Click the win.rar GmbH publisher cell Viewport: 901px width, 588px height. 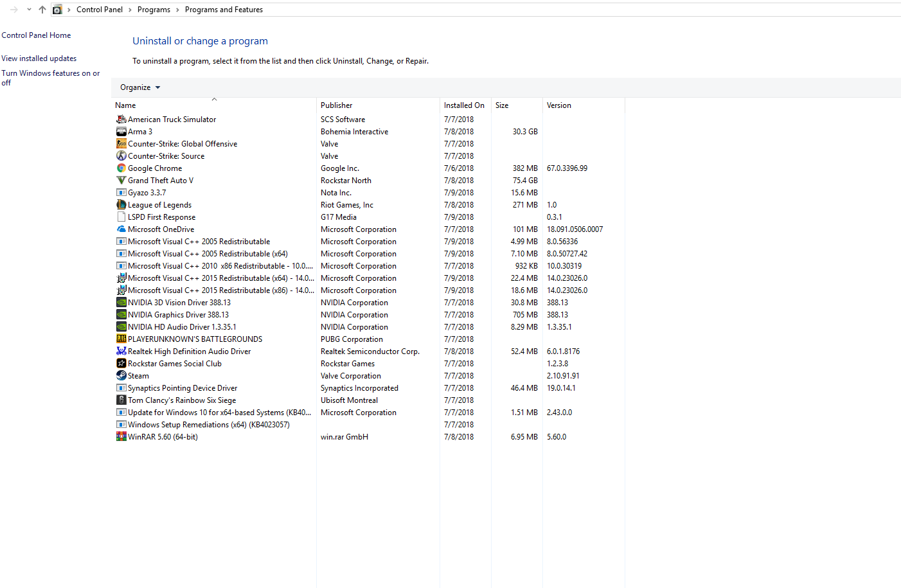coord(344,437)
